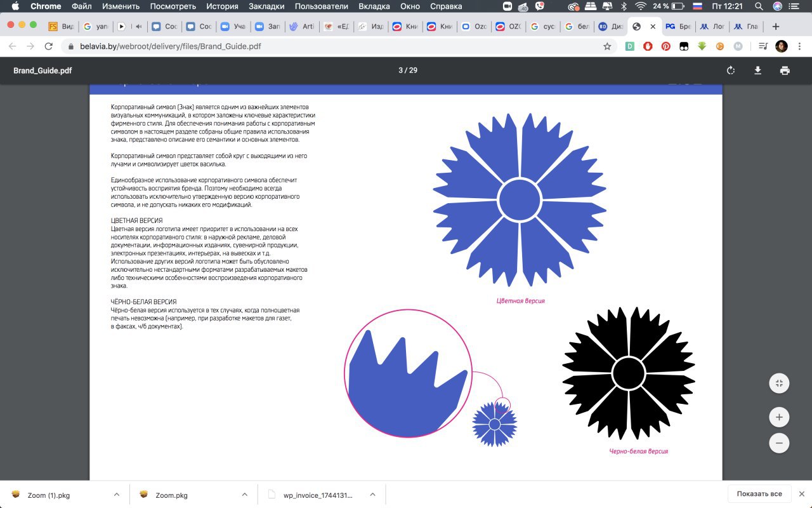Image resolution: width=812 pixels, height=508 pixels.
Task: Open Spotlight search
Action: (x=759, y=6)
